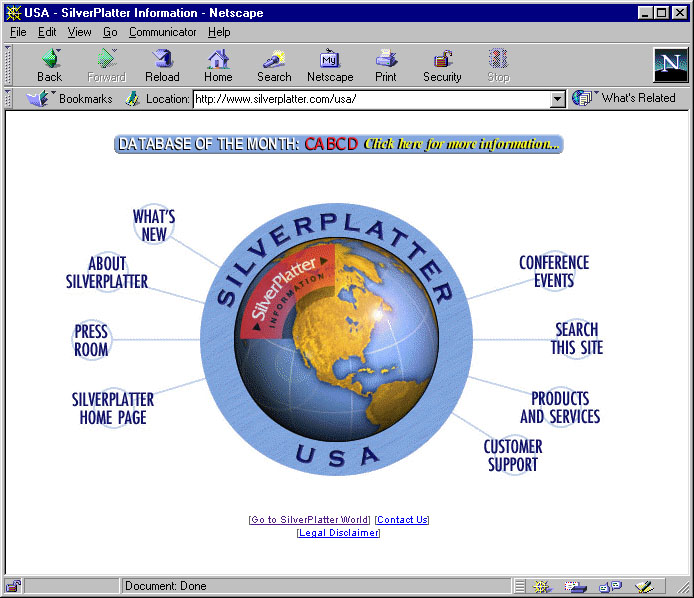Click inside the Location URL field
The image size is (694, 598).
[370, 100]
